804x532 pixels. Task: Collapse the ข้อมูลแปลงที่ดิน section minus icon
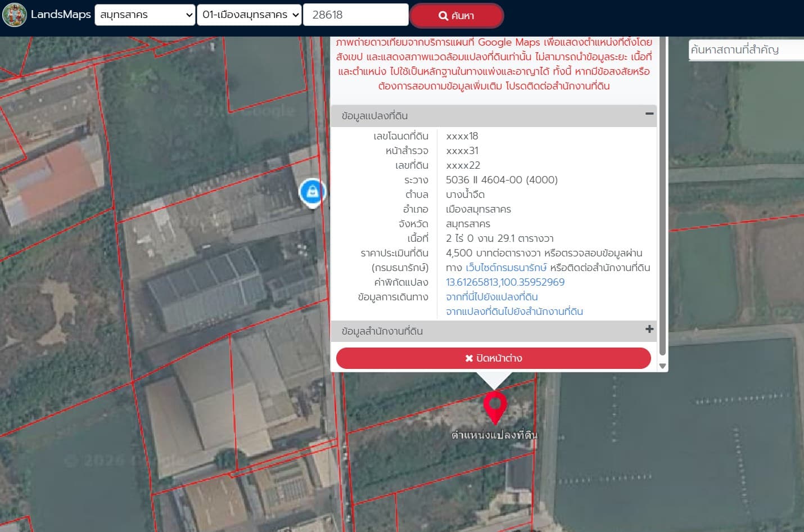coord(649,114)
